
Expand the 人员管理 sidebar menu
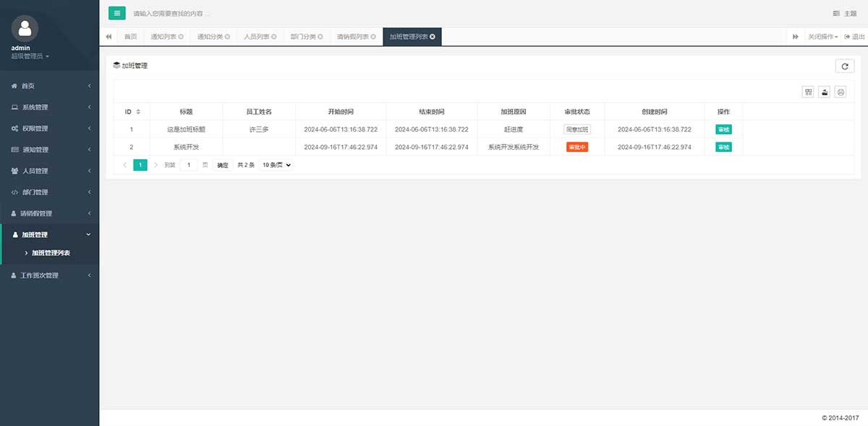coord(49,171)
